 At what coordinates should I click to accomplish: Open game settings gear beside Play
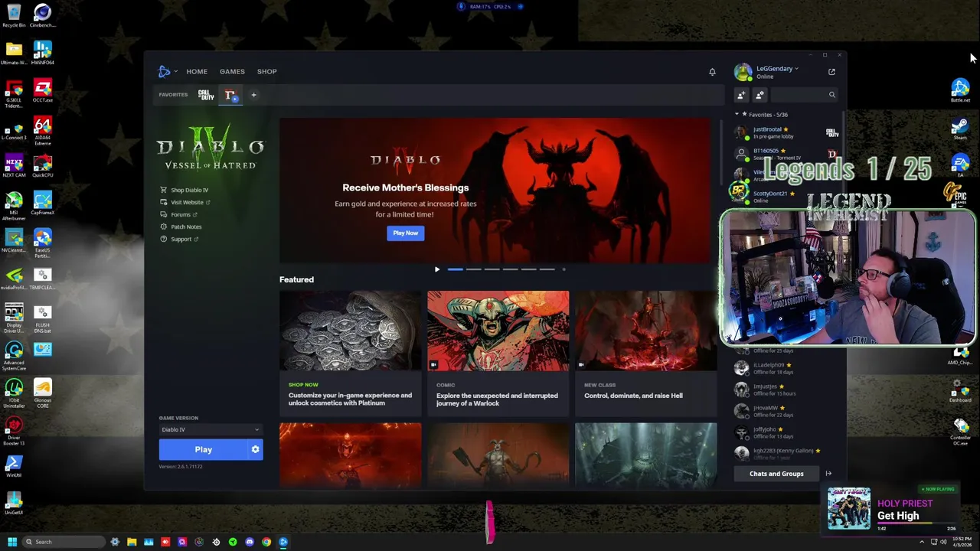tap(256, 450)
